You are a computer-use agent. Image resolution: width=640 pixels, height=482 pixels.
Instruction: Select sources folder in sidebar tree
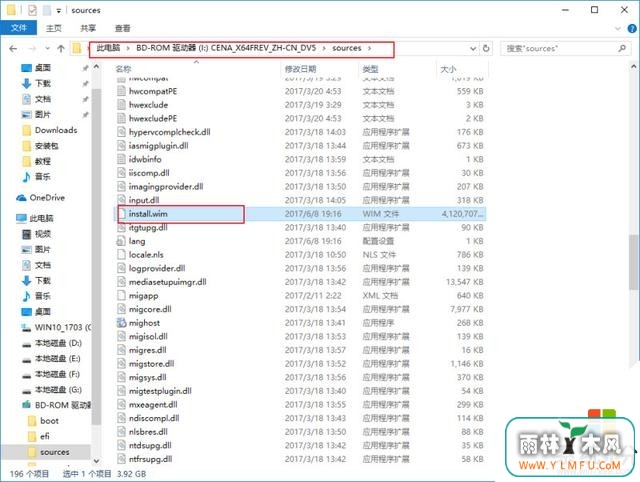(54, 452)
